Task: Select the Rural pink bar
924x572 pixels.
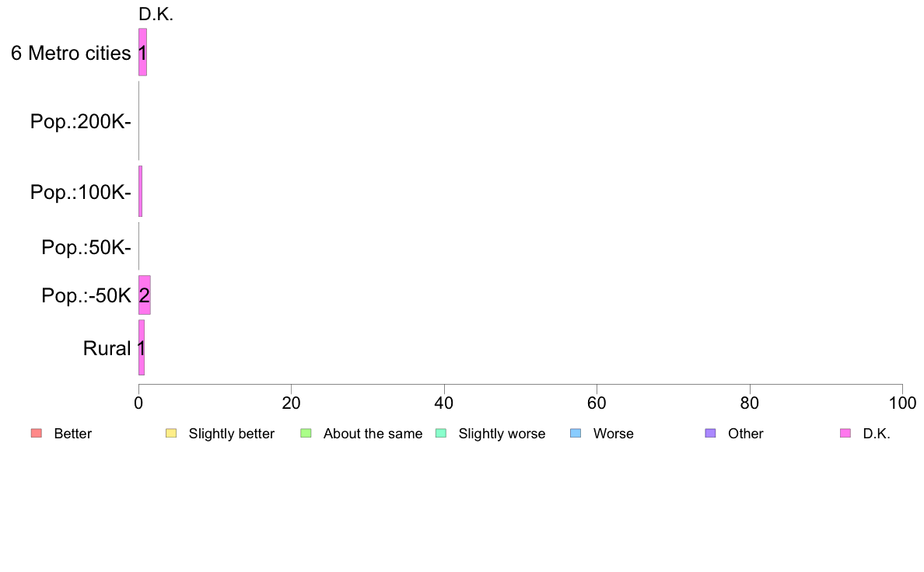Action: [142, 347]
